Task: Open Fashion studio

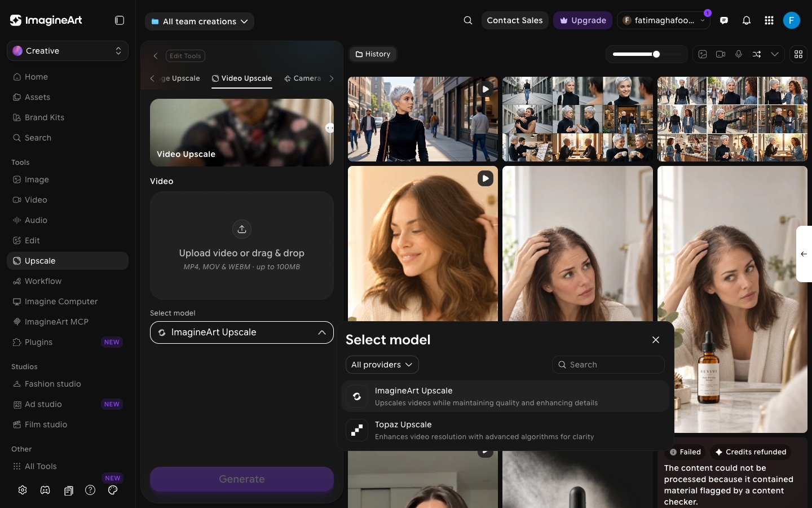Action: pos(68,384)
